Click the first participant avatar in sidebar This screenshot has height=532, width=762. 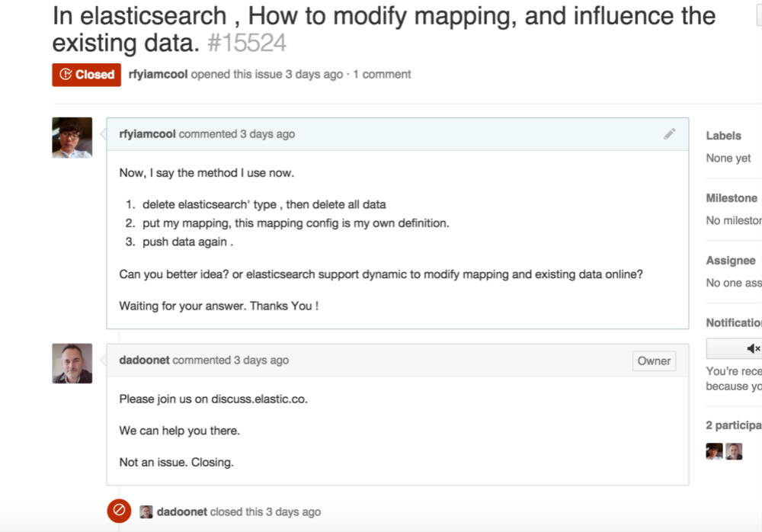pyautogui.click(x=714, y=451)
